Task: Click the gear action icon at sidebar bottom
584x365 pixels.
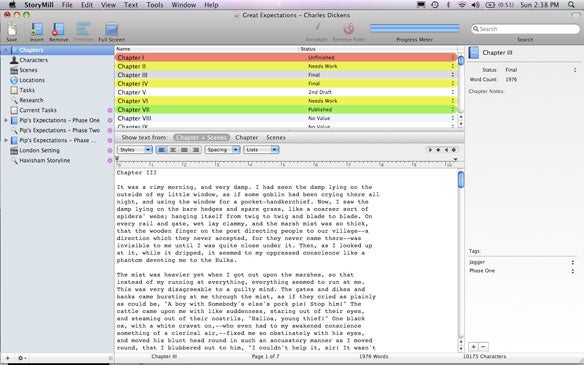Action: [x=21, y=358]
